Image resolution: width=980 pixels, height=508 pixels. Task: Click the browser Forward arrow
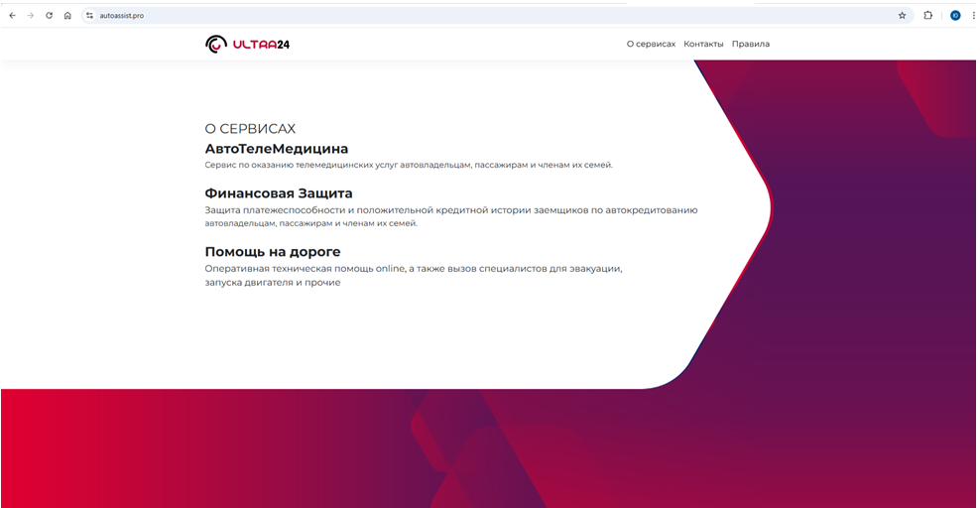(31, 16)
